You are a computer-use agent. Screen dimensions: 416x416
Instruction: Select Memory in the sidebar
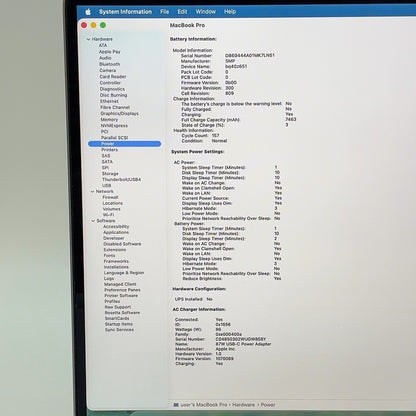[x=109, y=119]
